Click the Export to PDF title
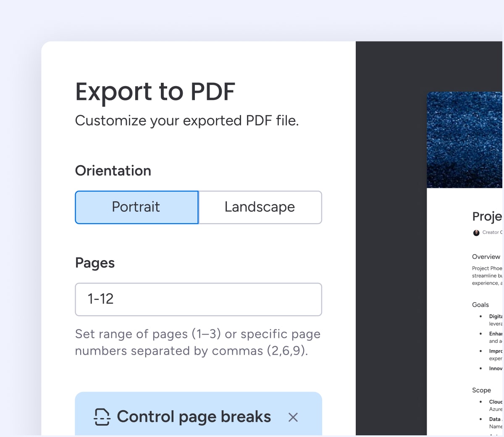504x437 pixels. (155, 92)
